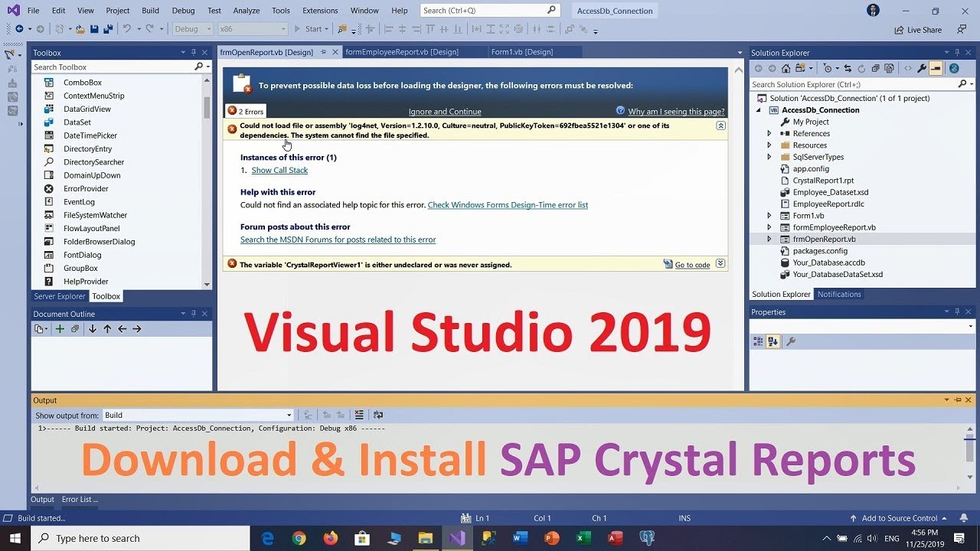Toggle auto hide pin on Solution Explorer
This screenshot has width=980, height=551.
957,53
